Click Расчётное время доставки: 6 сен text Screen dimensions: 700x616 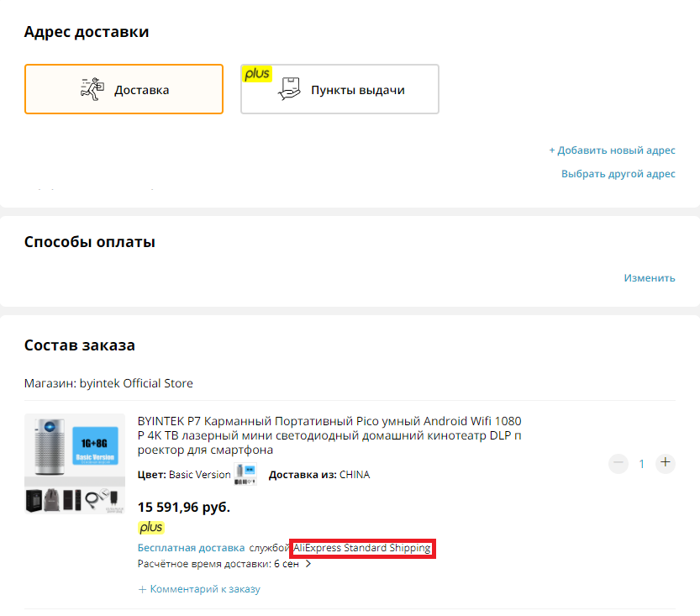click(x=218, y=564)
